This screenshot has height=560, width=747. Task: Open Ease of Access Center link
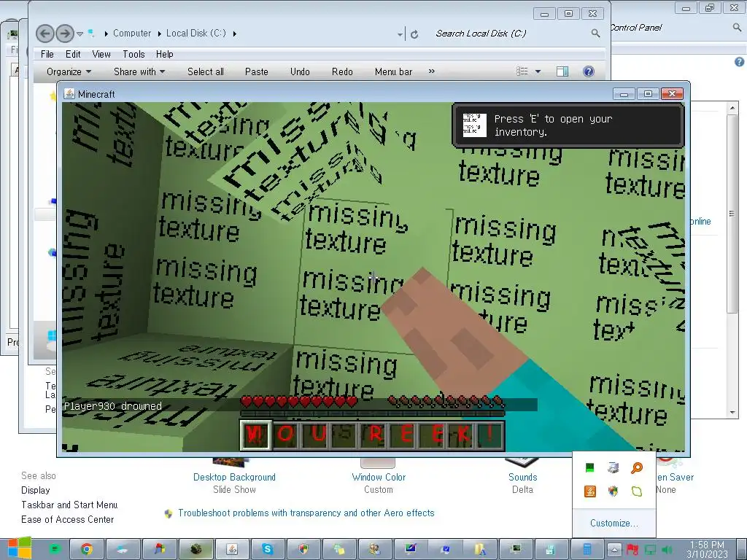tap(67, 519)
